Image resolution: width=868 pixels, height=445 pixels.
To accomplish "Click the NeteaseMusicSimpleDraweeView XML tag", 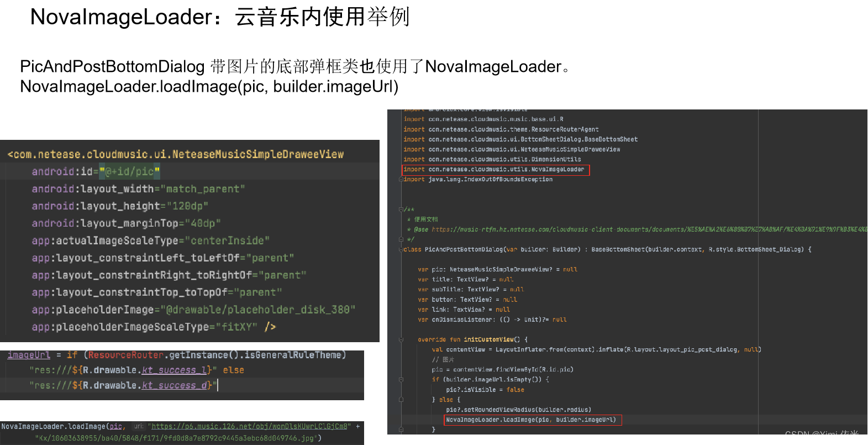I will click(176, 154).
